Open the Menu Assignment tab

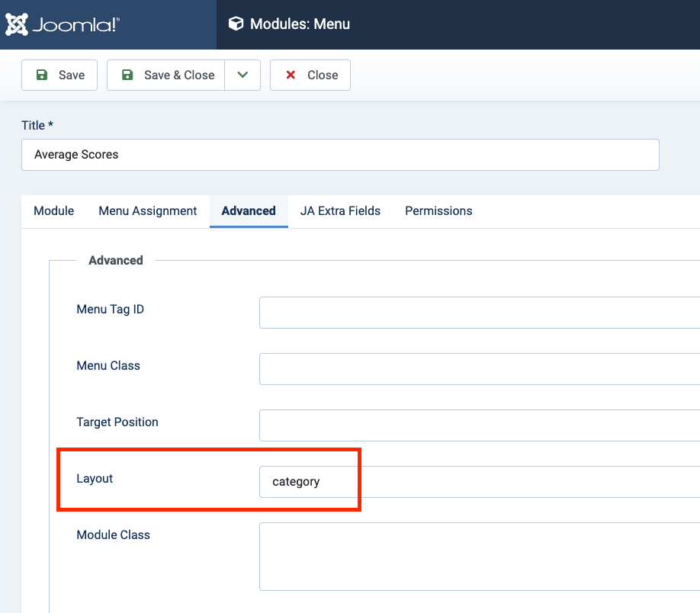point(148,211)
